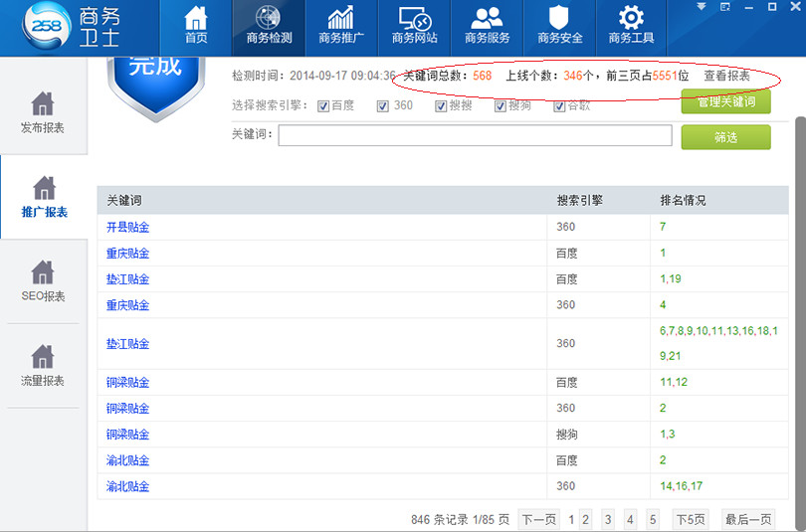Open 重庆贴金 link in the 百度 row

(127, 254)
